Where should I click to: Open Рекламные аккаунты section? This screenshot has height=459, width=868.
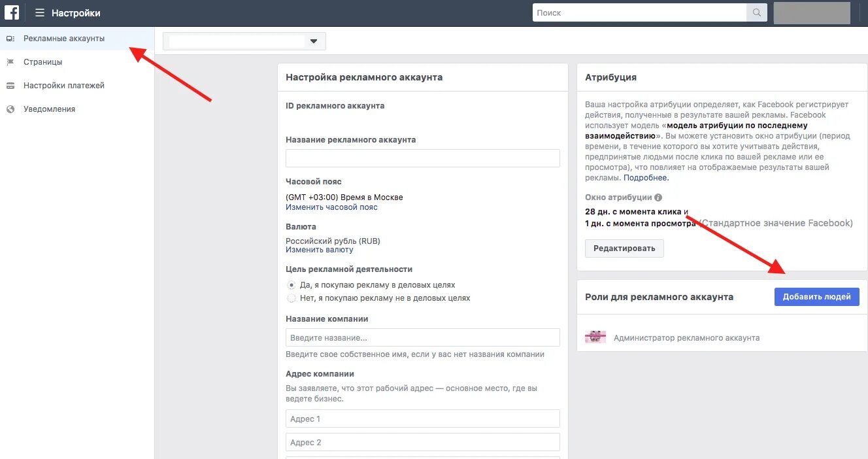(x=77, y=39)
